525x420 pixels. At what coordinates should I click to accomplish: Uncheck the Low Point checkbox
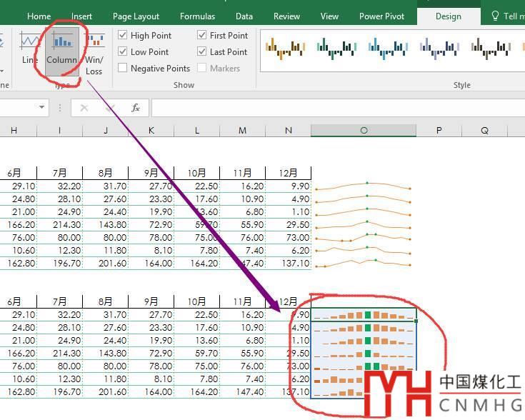124,51
